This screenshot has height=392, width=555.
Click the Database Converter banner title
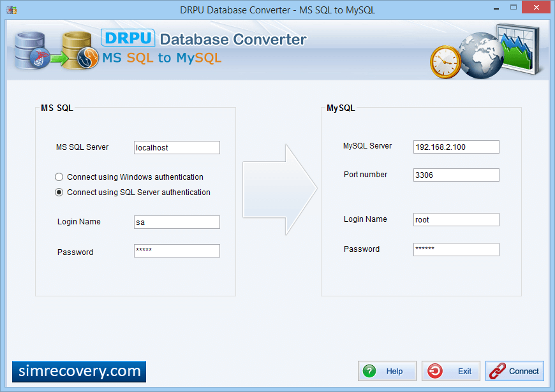233,40
